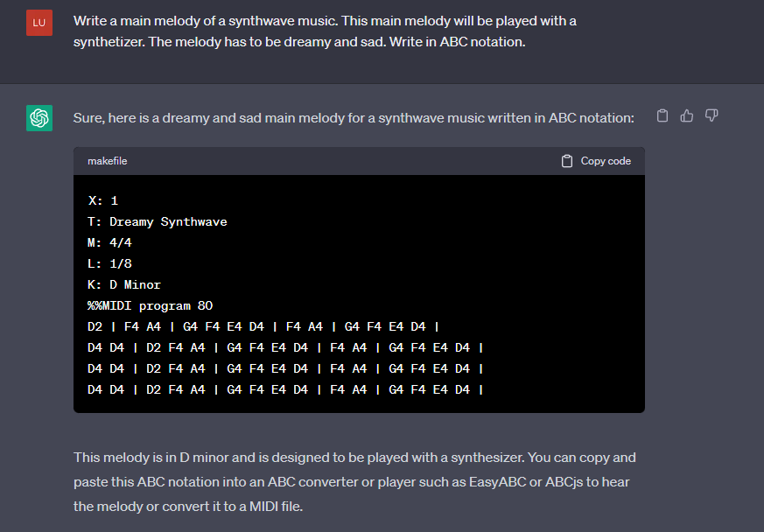Click the clipboard icon beside Copy code
This screenshot has width=764, height=532.
(567, 161)
